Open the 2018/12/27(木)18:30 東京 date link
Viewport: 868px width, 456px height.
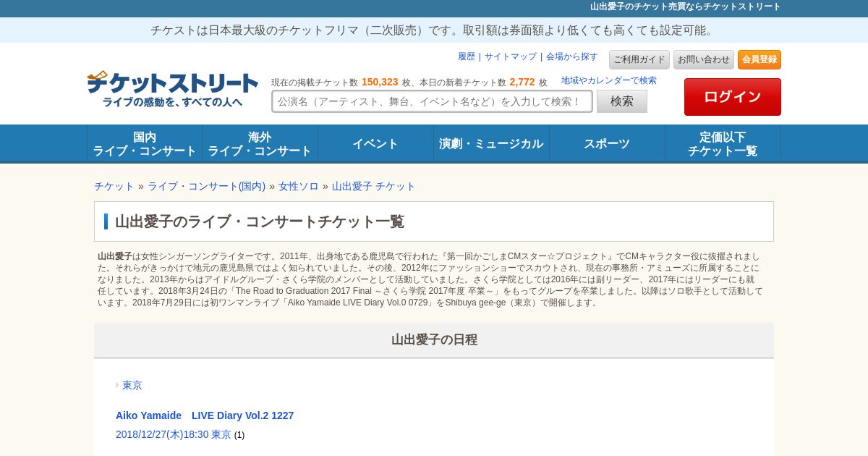tap(174, 434)
